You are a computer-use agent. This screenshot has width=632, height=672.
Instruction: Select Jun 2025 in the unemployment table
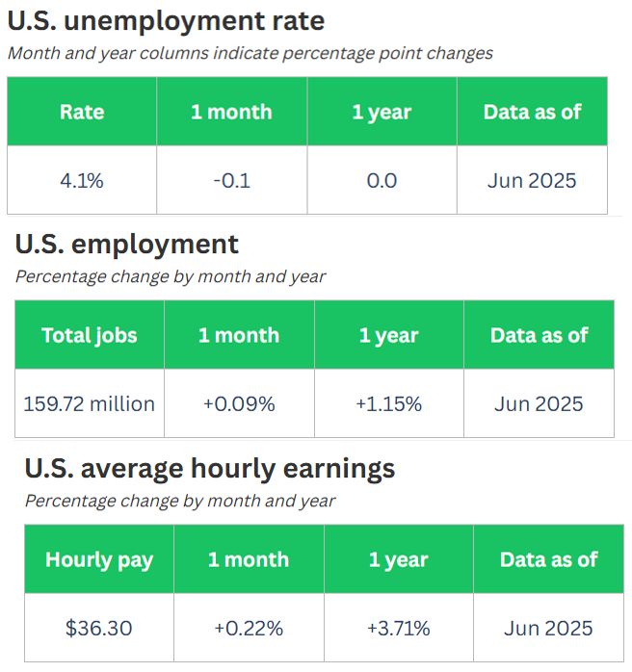[x=532, y=180]
